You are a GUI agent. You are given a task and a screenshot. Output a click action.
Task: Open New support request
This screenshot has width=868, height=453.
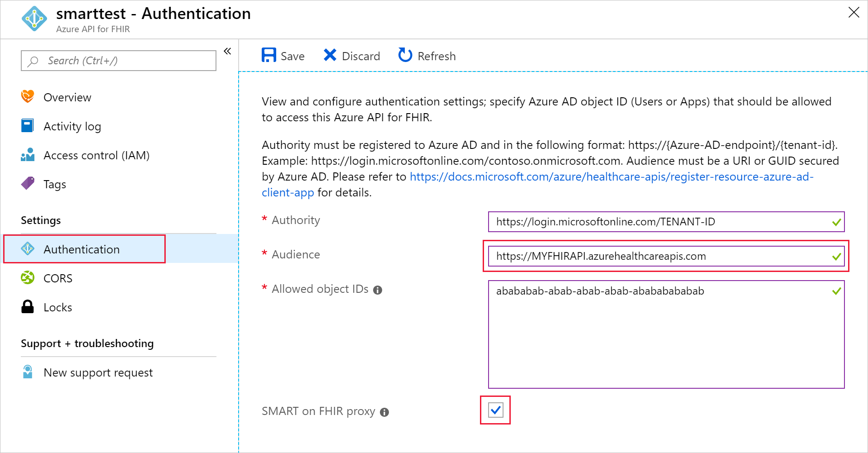tap(98, 372)
